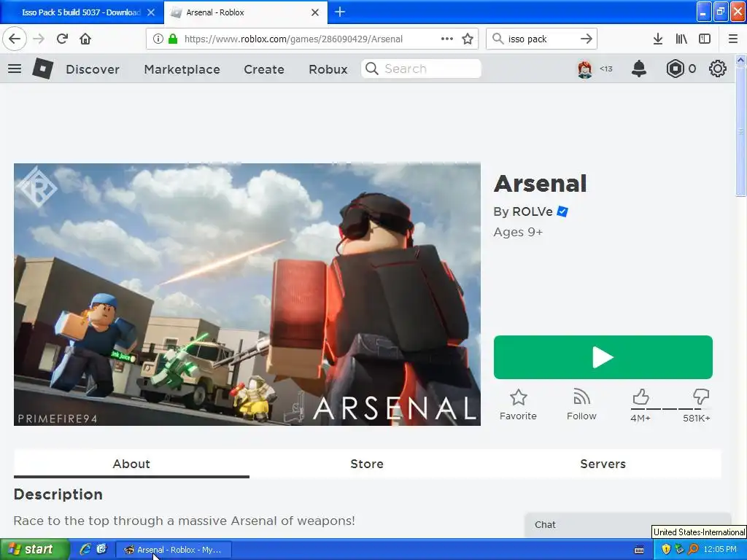Image resolution: width=747 pixels, height=560 pixels.
Task: Click the green padlock security icon
Action: (172, 39)
